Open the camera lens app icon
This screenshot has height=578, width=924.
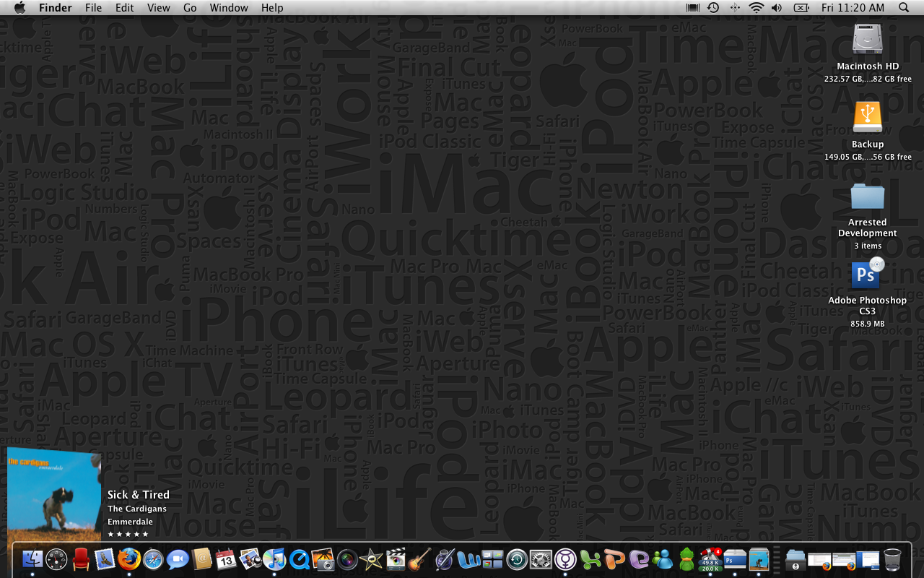pyautogui.click(x=347, y=559)
